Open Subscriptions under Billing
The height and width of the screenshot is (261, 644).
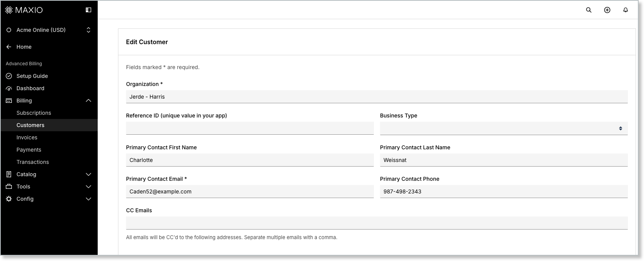coord(34,113)
